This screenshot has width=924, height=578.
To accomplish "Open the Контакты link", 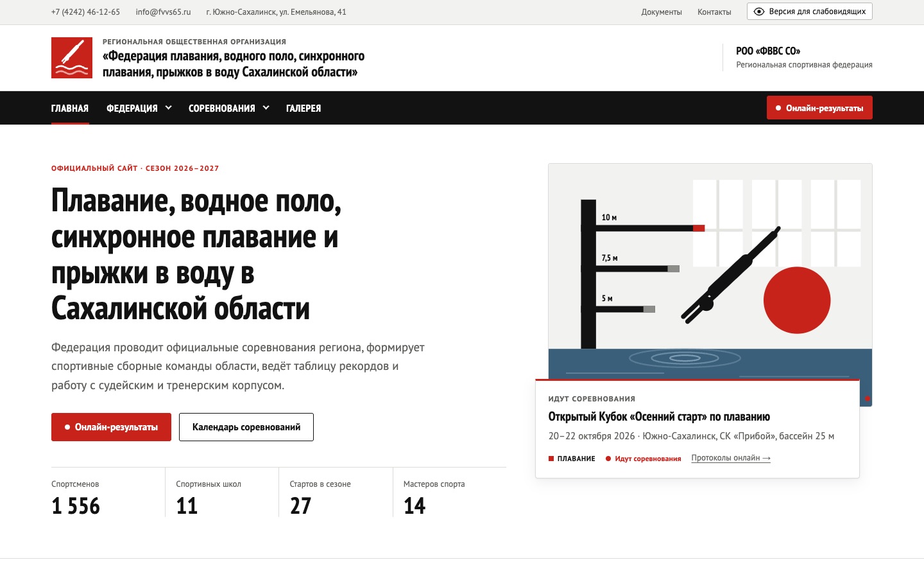I will tap(714, 12).
